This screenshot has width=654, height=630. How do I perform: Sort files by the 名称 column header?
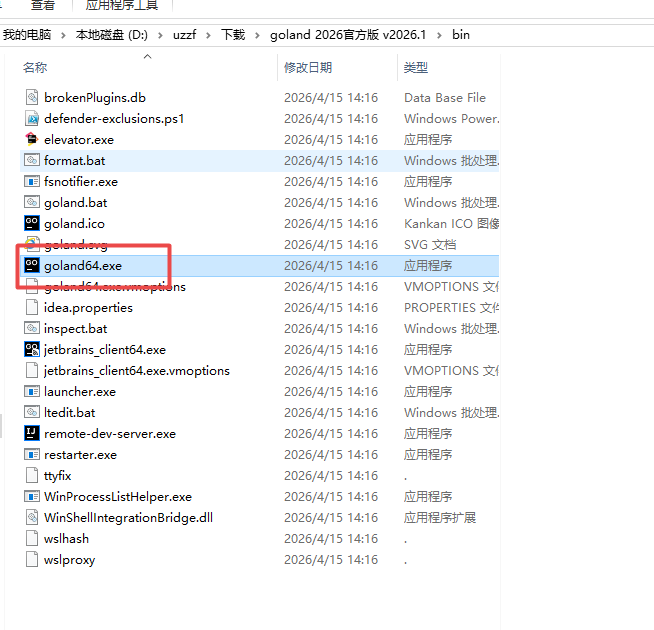pos(35,68)
